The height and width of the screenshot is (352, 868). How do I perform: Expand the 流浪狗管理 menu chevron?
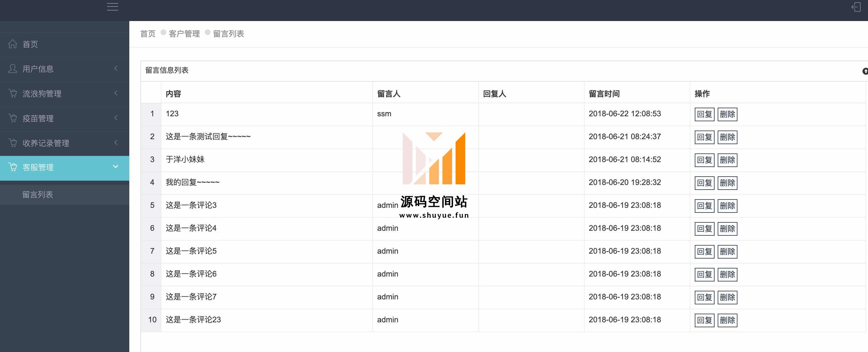116,93
